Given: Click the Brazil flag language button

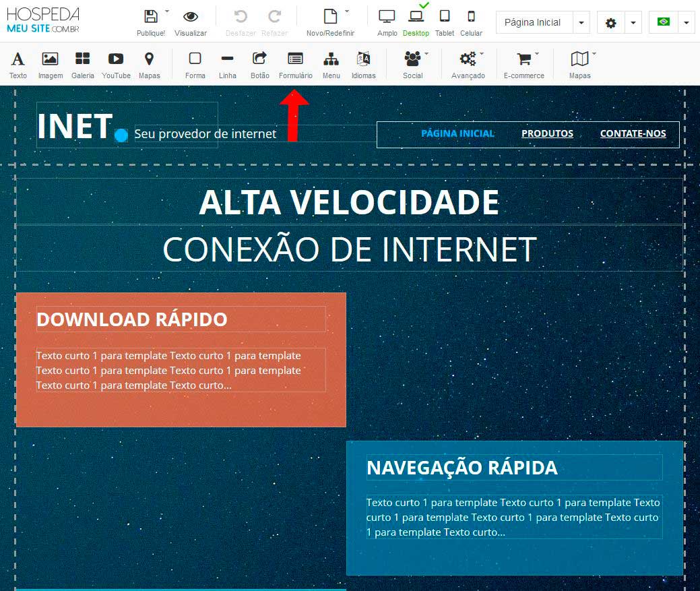Looking at the screenshot, I should coord(664,22).
